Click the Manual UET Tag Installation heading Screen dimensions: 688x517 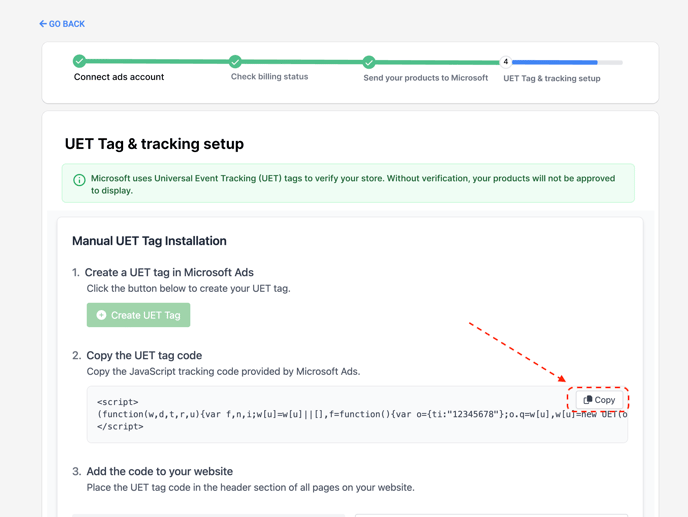coord(149,241)
